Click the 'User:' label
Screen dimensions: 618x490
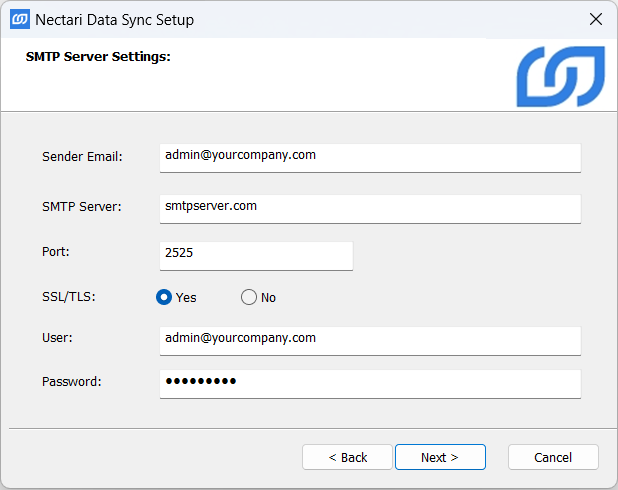coord(57,338)
